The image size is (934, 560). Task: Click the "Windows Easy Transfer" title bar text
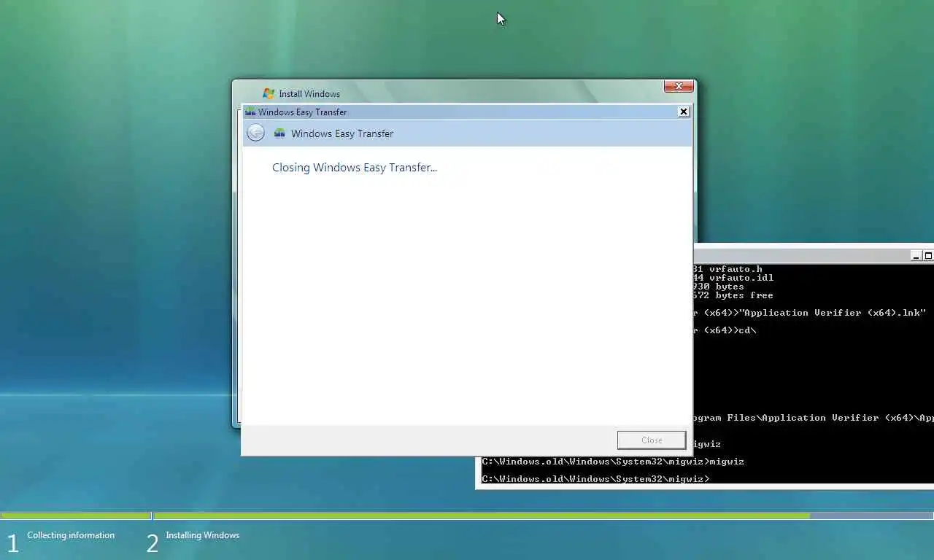pyautogui.click(x=303, y=112)
